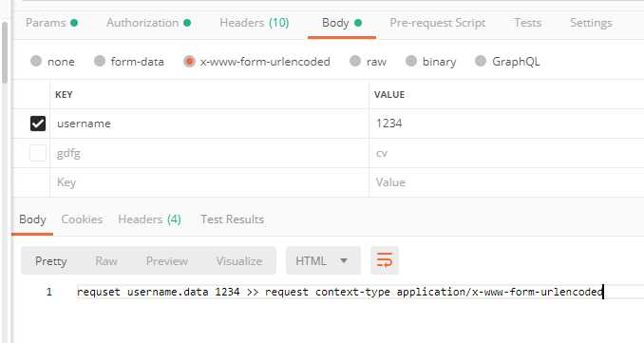Select x-www-form-urlencoded body type
Viewport: 644px width, 343px height.
[256, 62]
